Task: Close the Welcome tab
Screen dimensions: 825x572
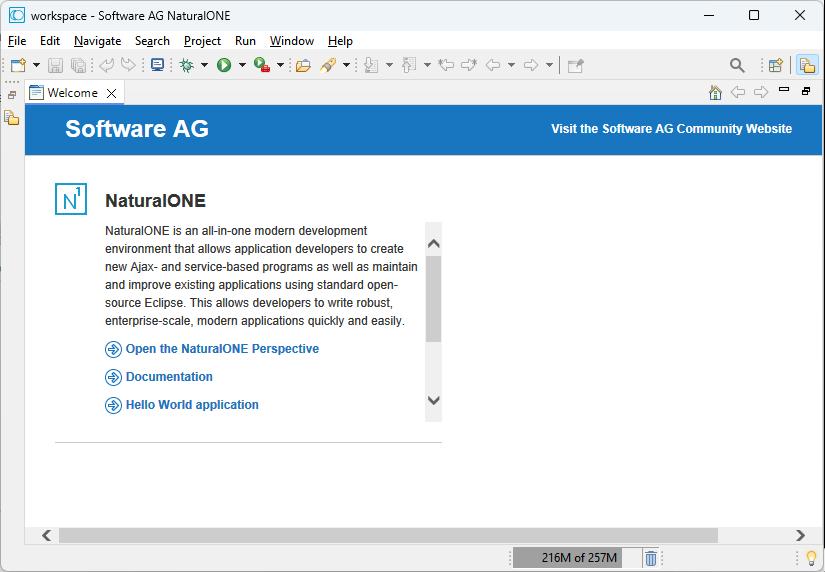Action: point(112,93)
